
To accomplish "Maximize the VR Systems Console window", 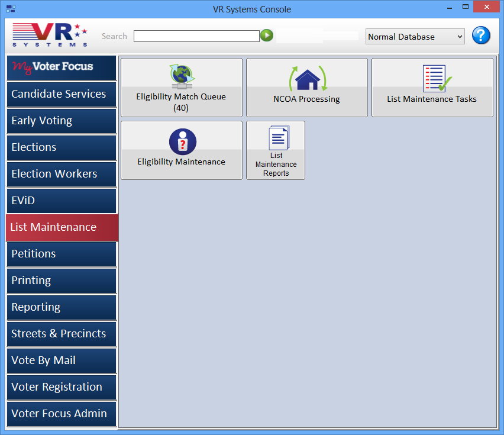I will 465,7.
